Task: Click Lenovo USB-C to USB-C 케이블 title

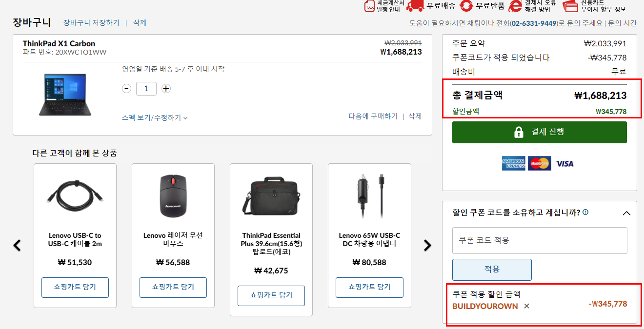Action: (75, 240)
